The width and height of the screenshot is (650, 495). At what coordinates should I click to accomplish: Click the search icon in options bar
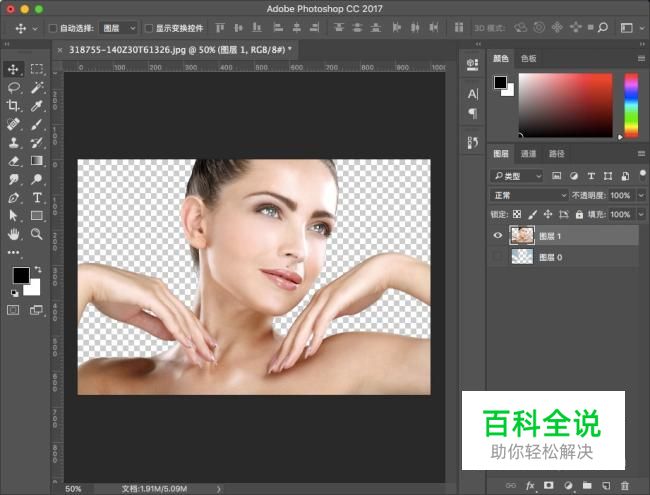coord(603,28)
